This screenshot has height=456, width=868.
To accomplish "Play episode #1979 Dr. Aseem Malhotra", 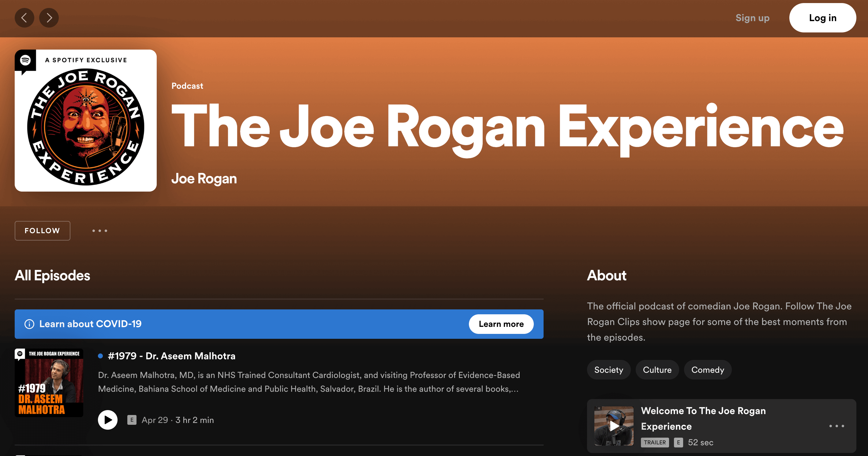I will tap(107, 420).
